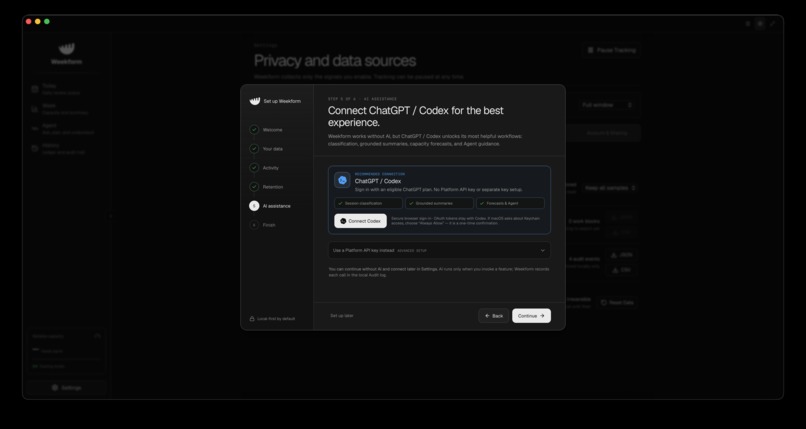
Task: Click the 'Set up Weekform' heading text
Action: click(282, 101)
